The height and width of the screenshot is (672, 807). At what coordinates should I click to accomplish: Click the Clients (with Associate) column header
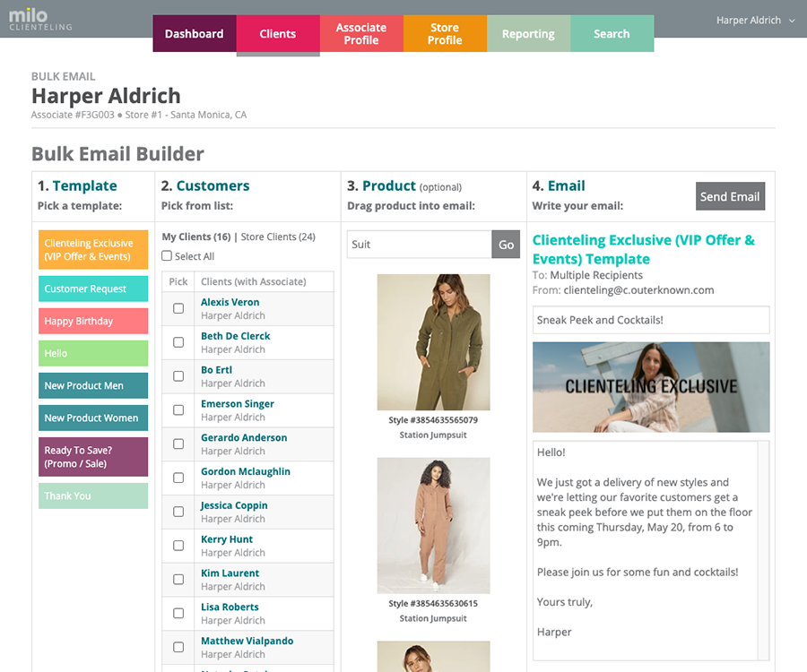click(253, 281)
